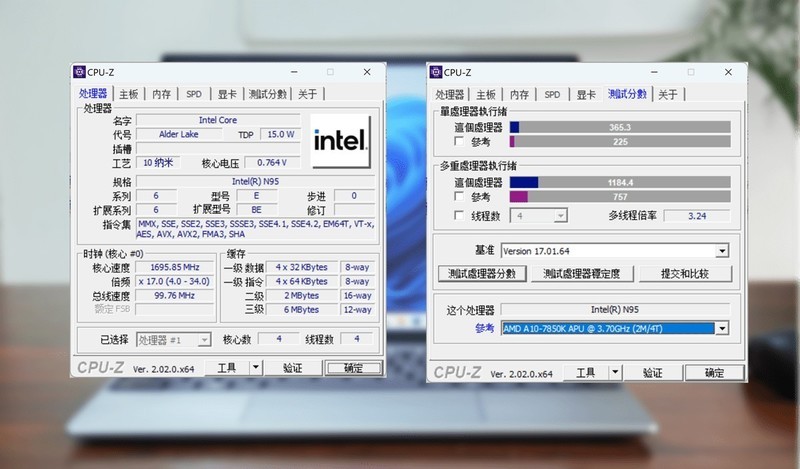
Task: Click the single-thread score bar showing 365.3
Action: point(620,127)
